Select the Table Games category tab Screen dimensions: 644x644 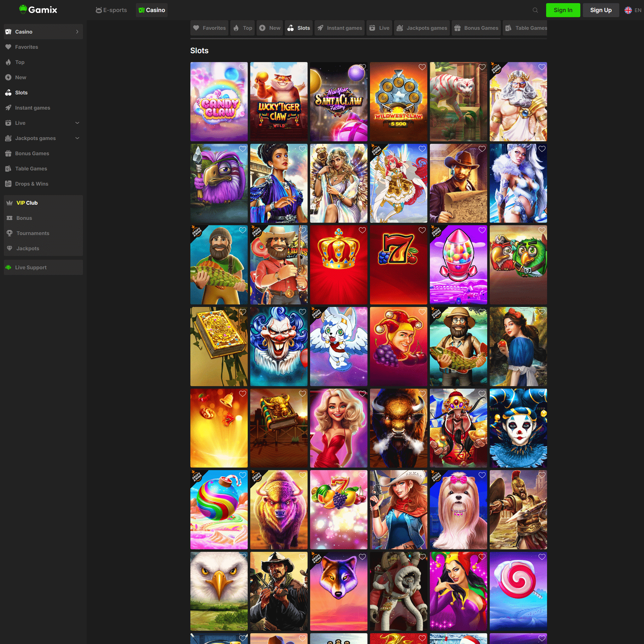coord(525,28)
